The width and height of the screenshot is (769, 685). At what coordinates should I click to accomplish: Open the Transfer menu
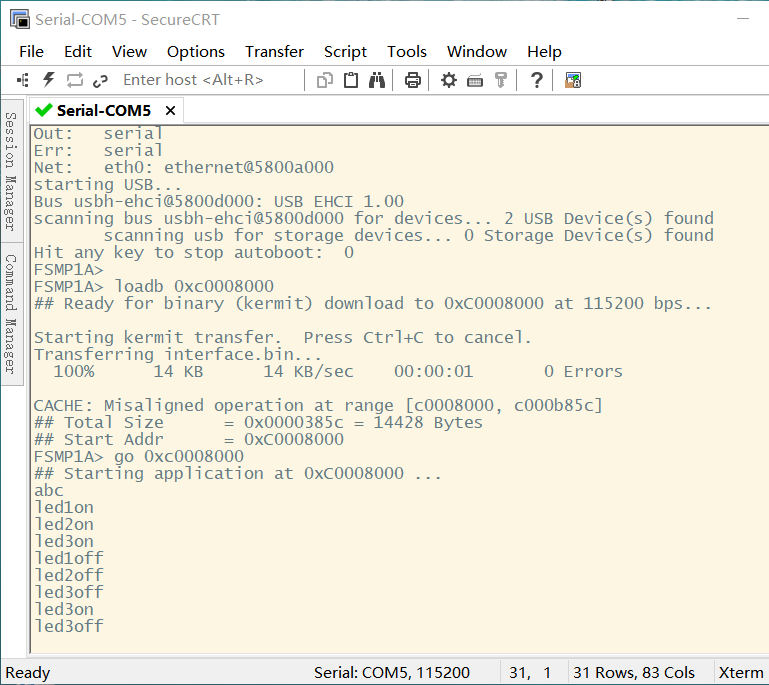(274, 51)
